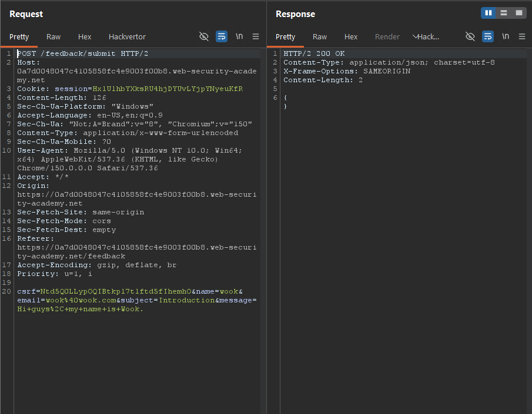
Task: Select side-by-side split layout icon
Action: pyautogui.click(x=488, y=13)
